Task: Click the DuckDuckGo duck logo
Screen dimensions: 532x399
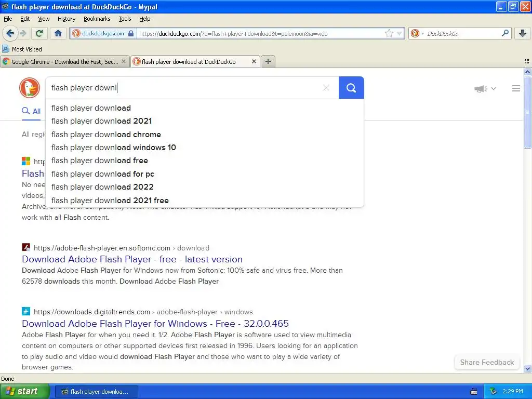Action: (30, 88)
